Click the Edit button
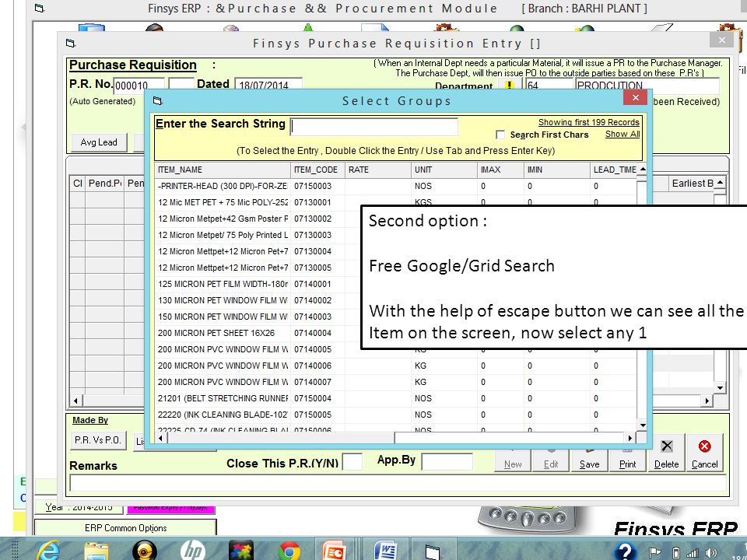The height and width of the screenshot is (560, 747). [x=551, y=460]
